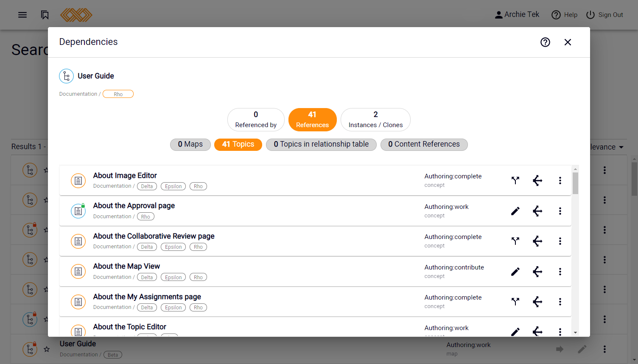Open About Image Editor title
The image size is (638, 364).
click(125, 175)
